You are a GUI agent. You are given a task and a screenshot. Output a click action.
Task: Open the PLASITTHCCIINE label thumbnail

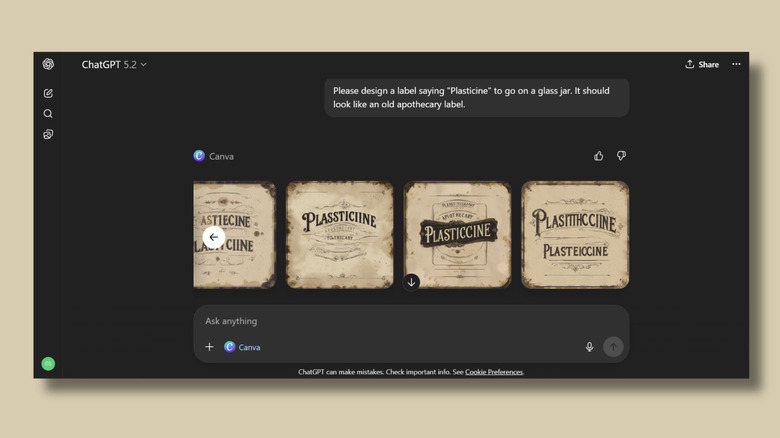tap(575, 235)
